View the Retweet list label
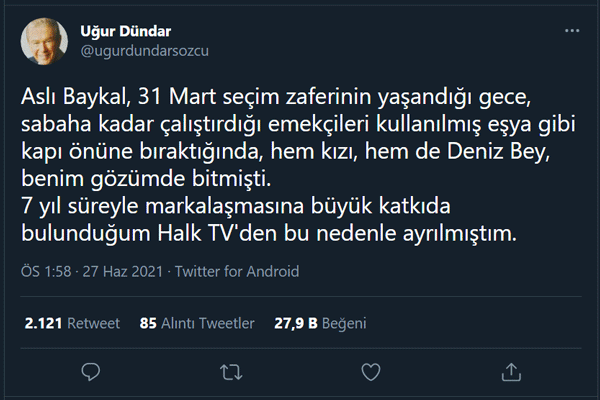Viewport: 600px width, 400px height. pos(93,323)
